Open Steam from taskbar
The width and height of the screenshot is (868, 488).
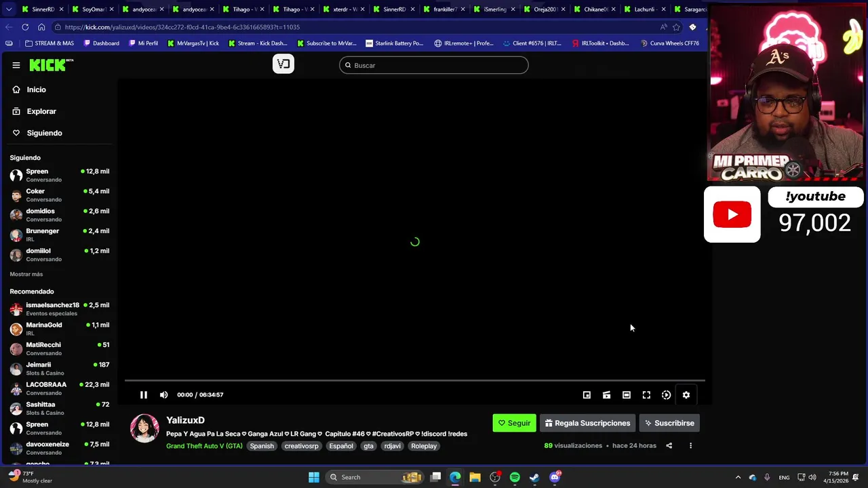click(534, 477)
